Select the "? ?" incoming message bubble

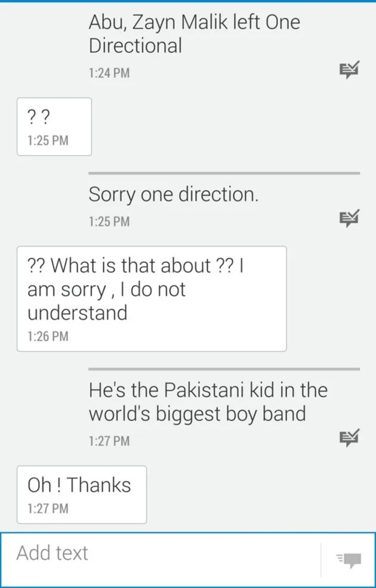[x=54, y=126]
